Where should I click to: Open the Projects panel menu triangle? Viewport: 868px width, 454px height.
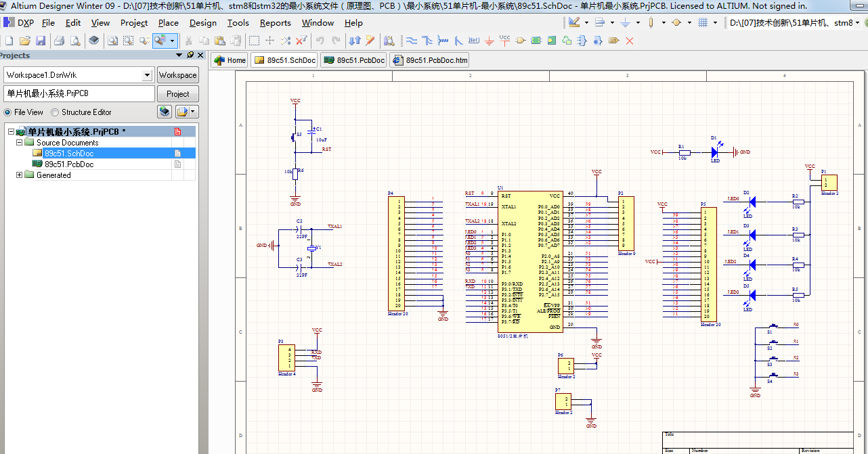coord(179,55)
